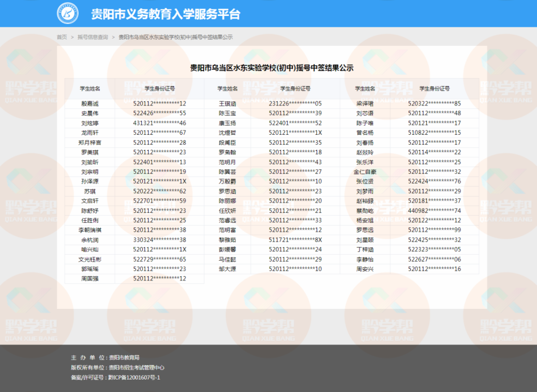Image resolution: width=537 pixels, height=392 pixels.
Task: Select student name 邹大源
Action: pyautogui.click(x=227, y=269)
